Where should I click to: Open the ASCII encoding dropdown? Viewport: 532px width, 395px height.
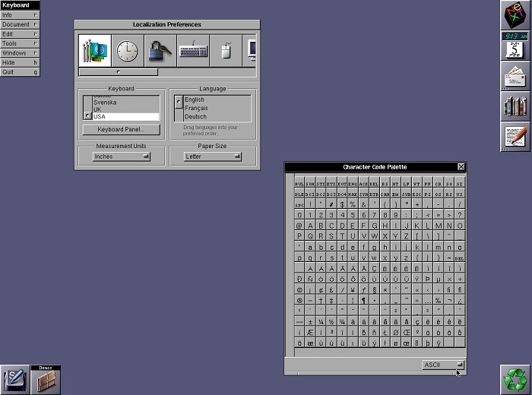(444, 365)
